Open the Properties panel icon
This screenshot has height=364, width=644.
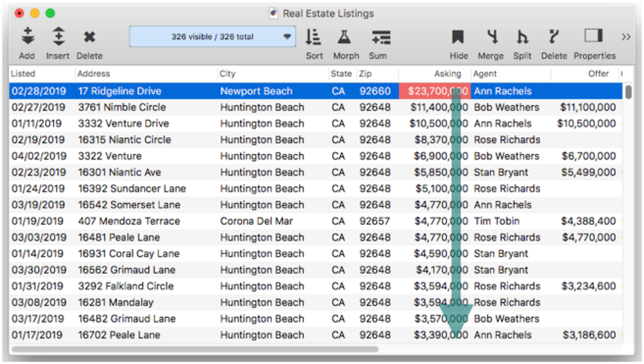click(x=593, y=35)
